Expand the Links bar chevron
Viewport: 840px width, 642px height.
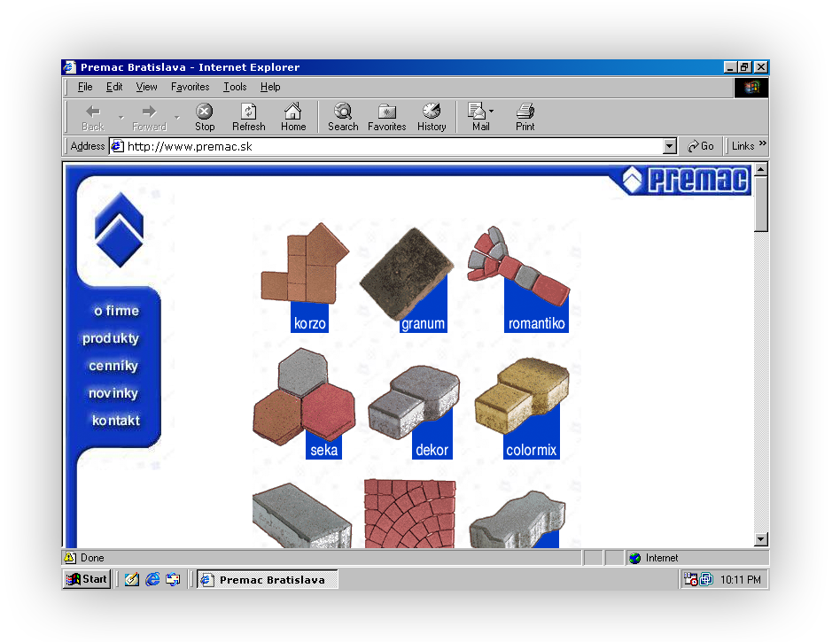coord(762,143)
